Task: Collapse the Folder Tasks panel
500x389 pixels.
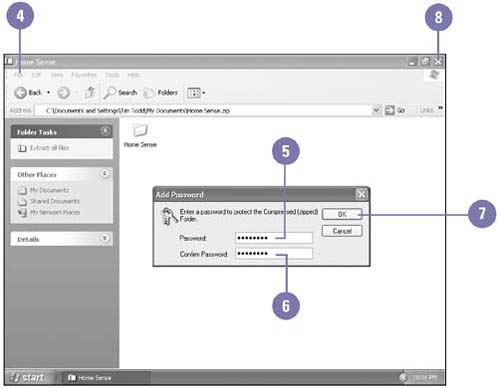Action: [x=105, y=131]
